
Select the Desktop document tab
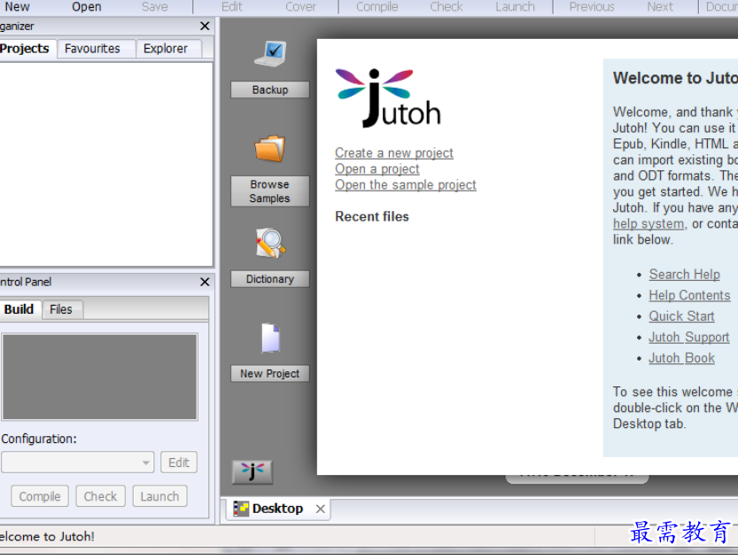[277, 509]
